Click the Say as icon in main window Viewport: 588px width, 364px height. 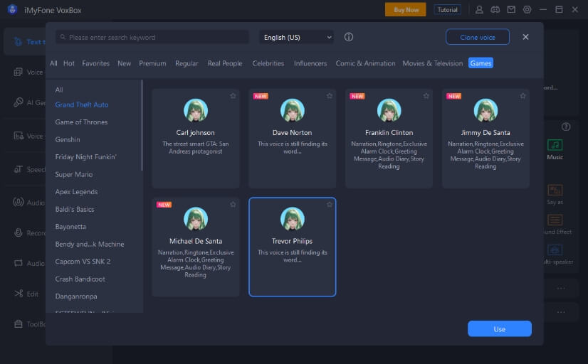[555, 190]
